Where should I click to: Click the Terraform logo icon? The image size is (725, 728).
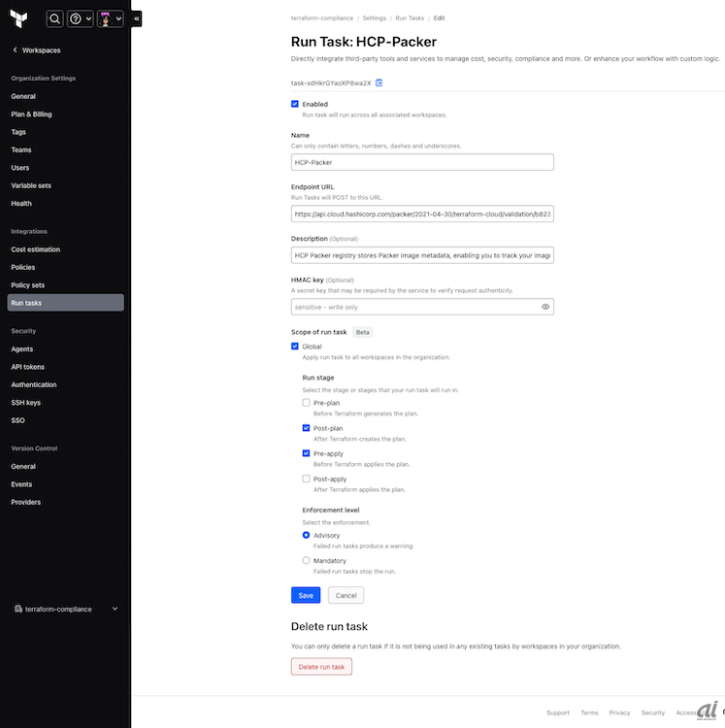pyautogui.click(x=18, y=19)
